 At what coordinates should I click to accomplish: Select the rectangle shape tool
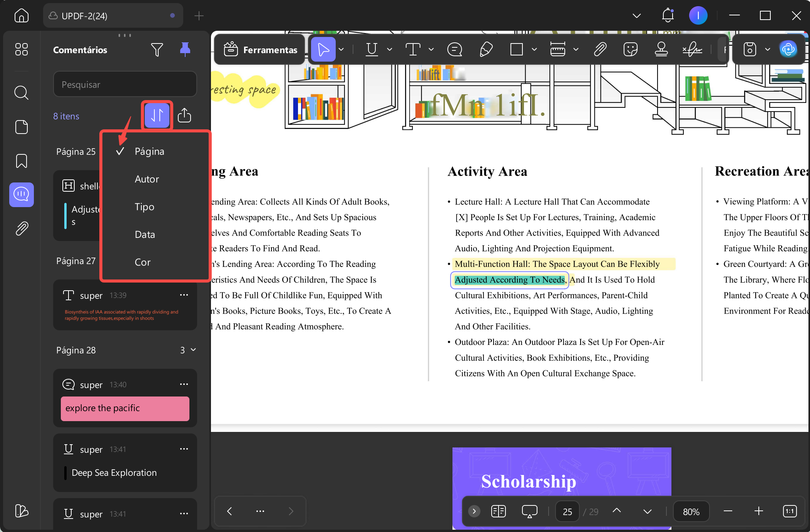pos(517,49)
